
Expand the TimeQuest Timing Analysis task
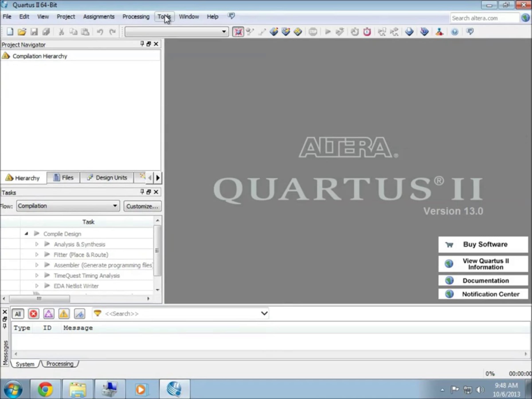point(37,275)
